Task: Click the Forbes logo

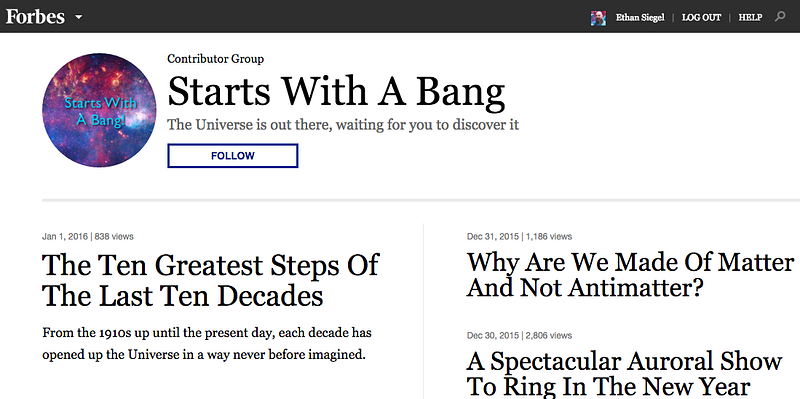Action: coord(35,16)
